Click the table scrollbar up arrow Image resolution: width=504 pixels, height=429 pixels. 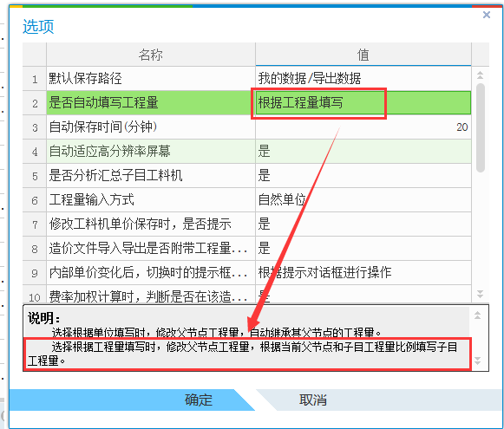click(x=481, y=75)
